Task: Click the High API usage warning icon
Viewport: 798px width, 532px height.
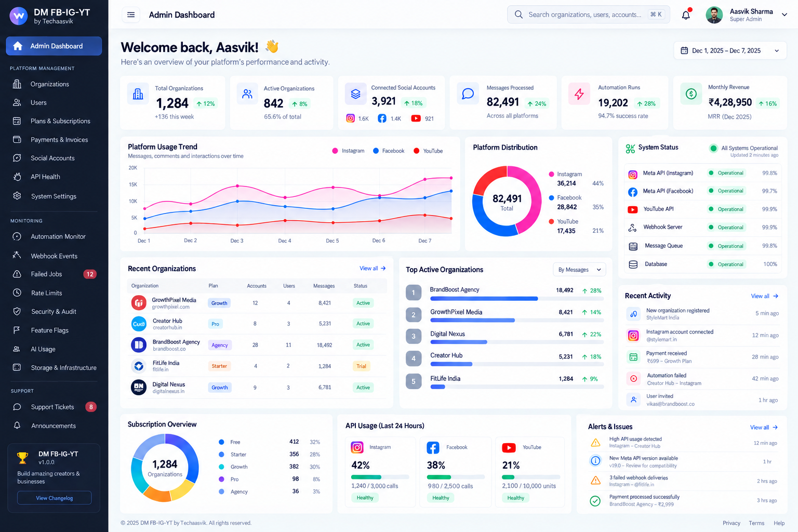Action: [x=595, y=443]
